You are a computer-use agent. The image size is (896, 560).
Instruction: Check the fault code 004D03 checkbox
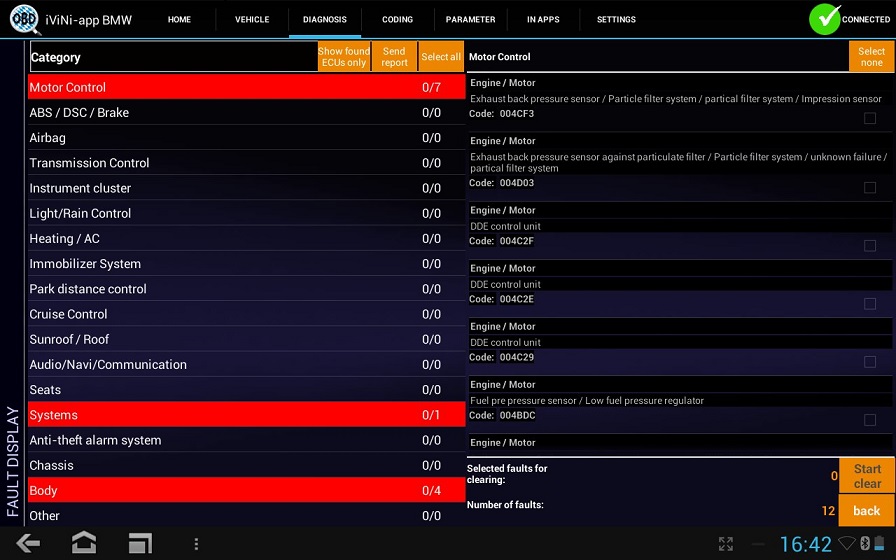click(x=870, y=188)
